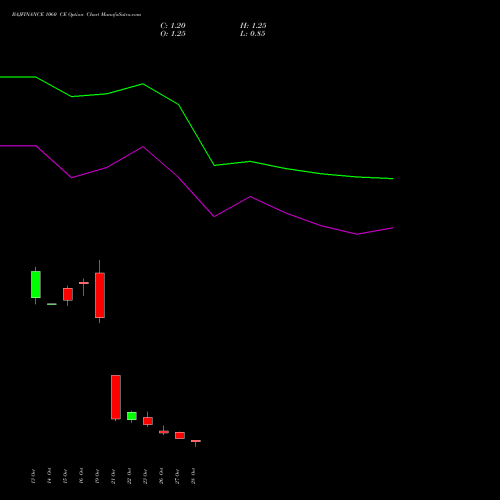Click the green candlestick for 22 Oct
The width and height of the screenshot is (500, 500).
coord(132,416)
